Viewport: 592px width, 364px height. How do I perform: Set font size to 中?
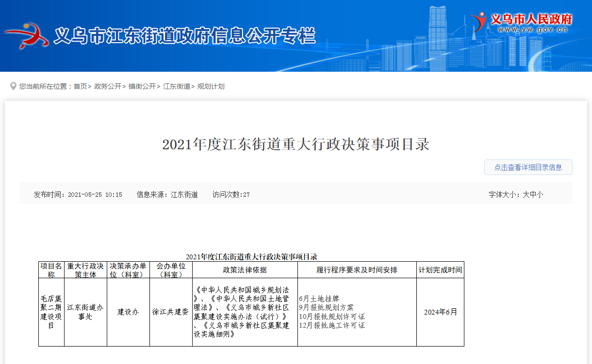tap(533, 194)
